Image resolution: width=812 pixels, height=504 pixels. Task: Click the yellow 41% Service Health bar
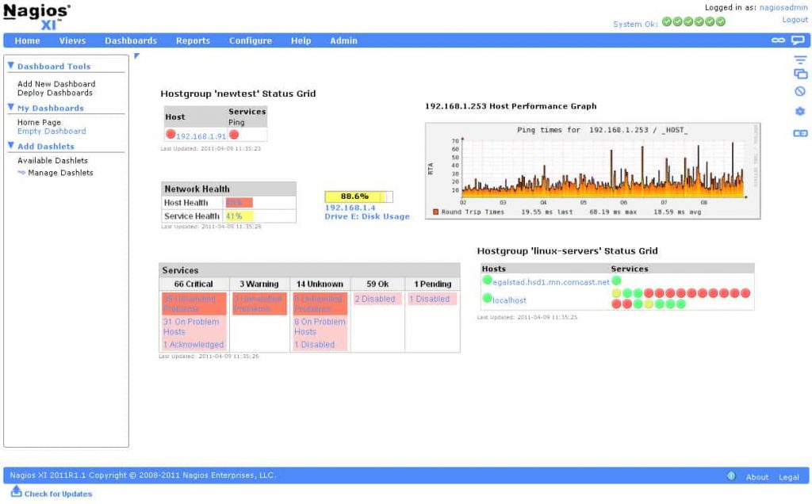pos(239,216)
